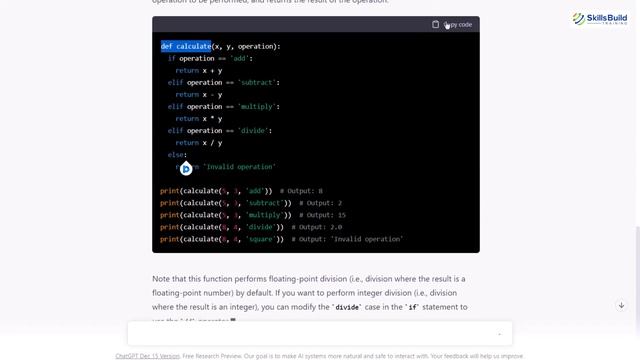Click the Copy code clipboard icon
Screen dimensions: 640x360
pos(436,24)
